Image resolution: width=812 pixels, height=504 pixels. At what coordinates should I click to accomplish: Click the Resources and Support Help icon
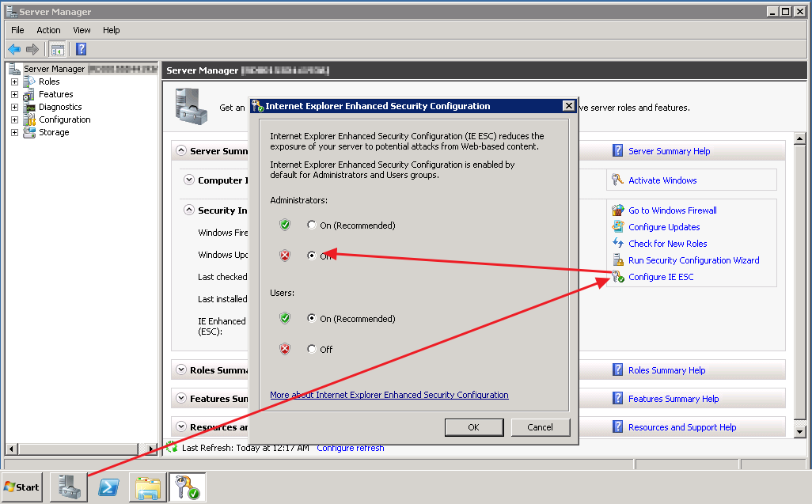click(x=618, y=426)
